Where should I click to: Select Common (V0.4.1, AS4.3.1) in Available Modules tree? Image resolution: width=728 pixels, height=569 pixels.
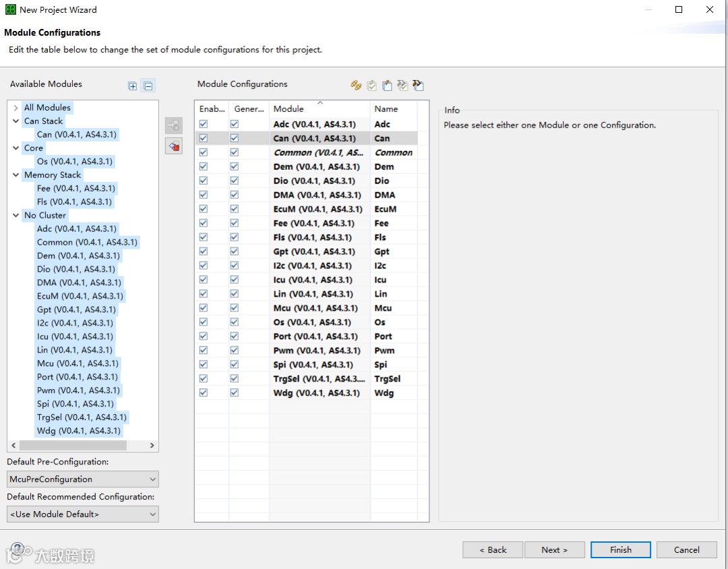point(87,242)
